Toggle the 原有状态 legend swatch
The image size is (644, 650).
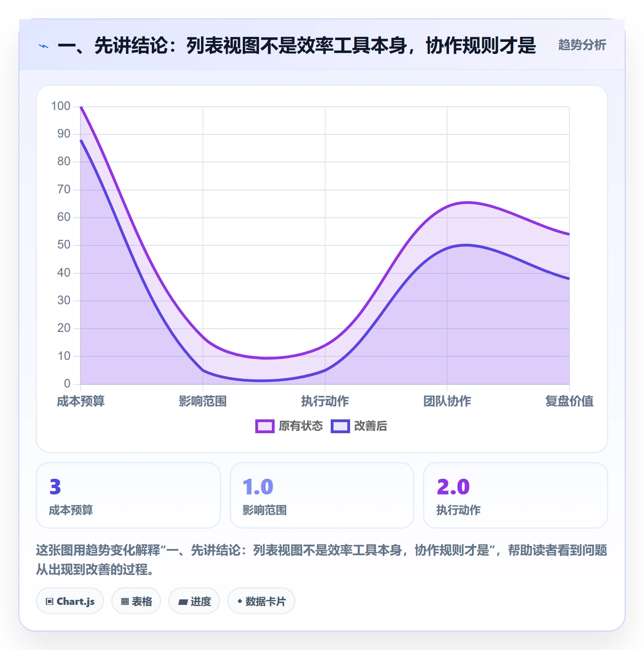(x=264, y=426)
